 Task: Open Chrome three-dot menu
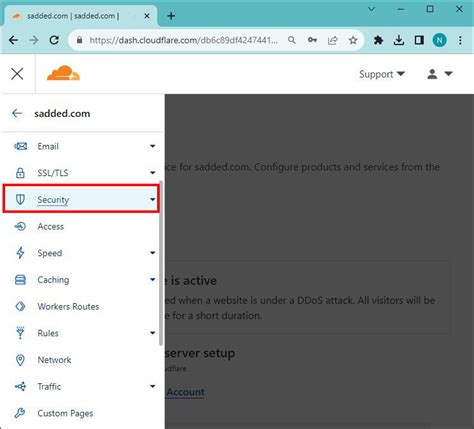click(460, 40)
